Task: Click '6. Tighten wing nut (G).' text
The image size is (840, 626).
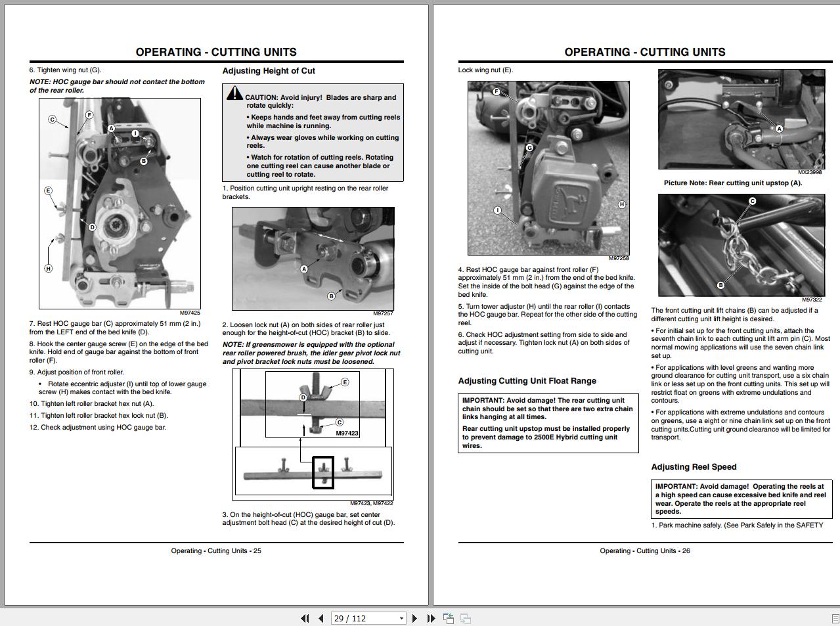Action: 65,70
